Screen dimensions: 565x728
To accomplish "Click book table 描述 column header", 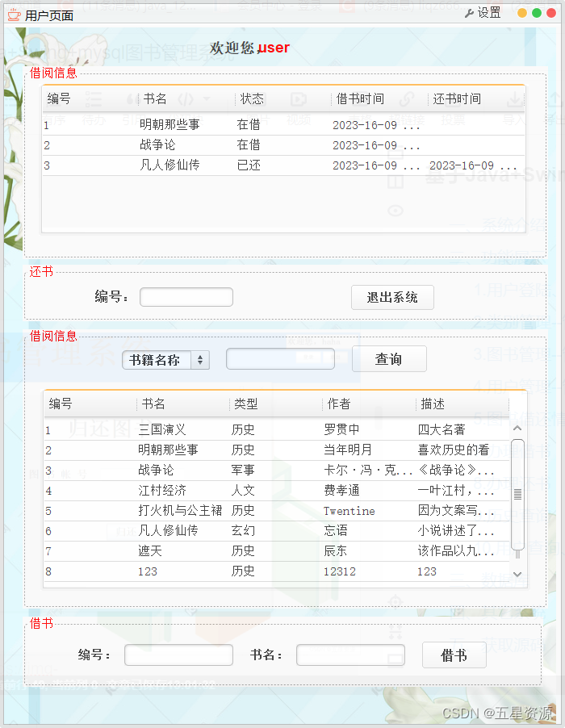I will pos(462,404).
